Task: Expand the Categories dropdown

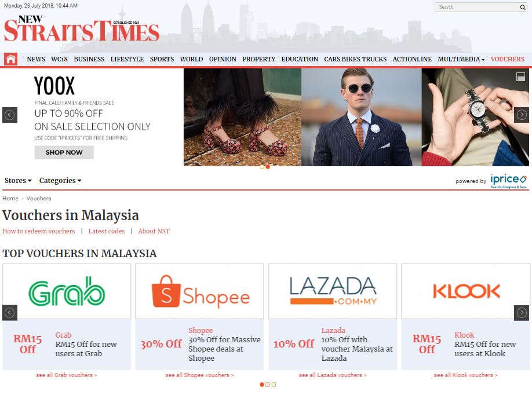Action: [60, 180]
